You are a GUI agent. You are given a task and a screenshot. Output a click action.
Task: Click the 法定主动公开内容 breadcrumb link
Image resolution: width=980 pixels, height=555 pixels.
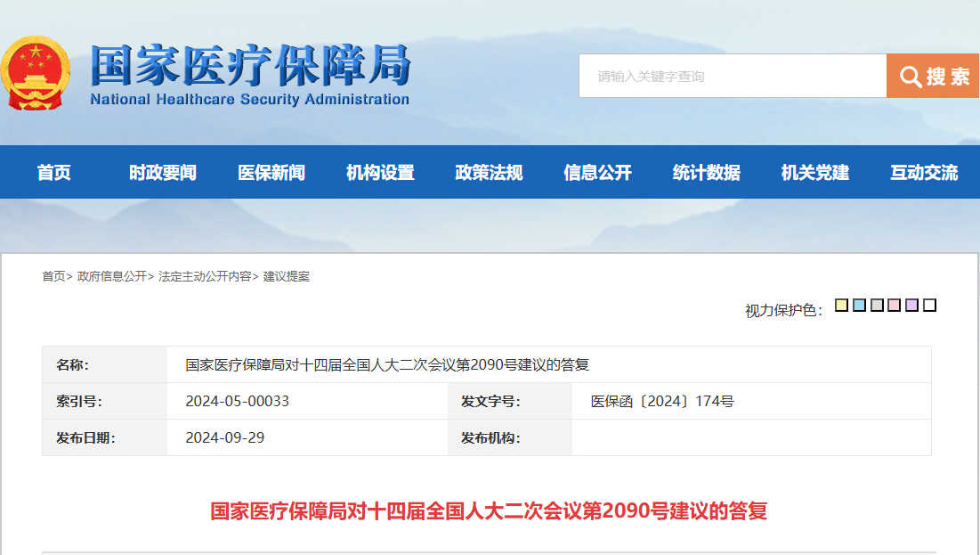coord(205,276)
